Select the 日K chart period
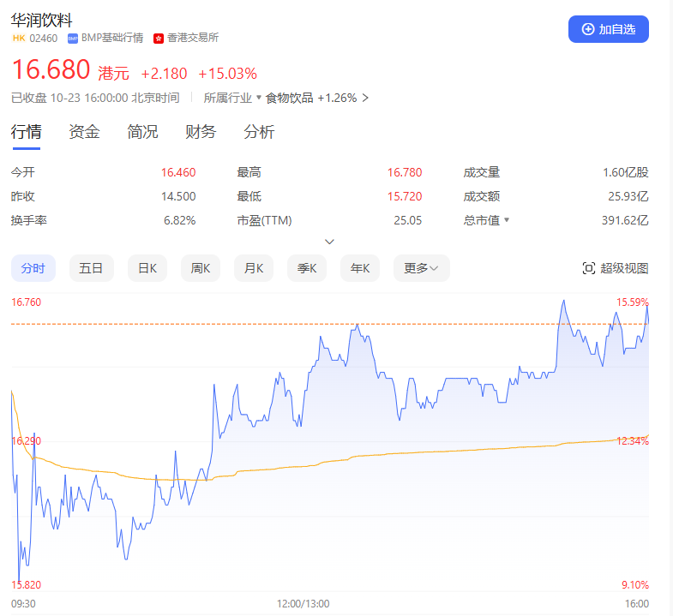673x616 pixels. pos(147,268)
